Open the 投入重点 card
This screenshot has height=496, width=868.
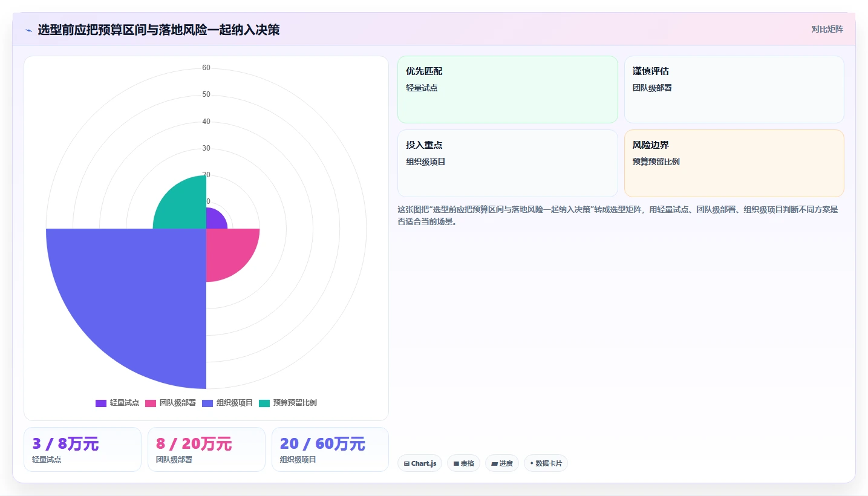click(x=507, y=163)
